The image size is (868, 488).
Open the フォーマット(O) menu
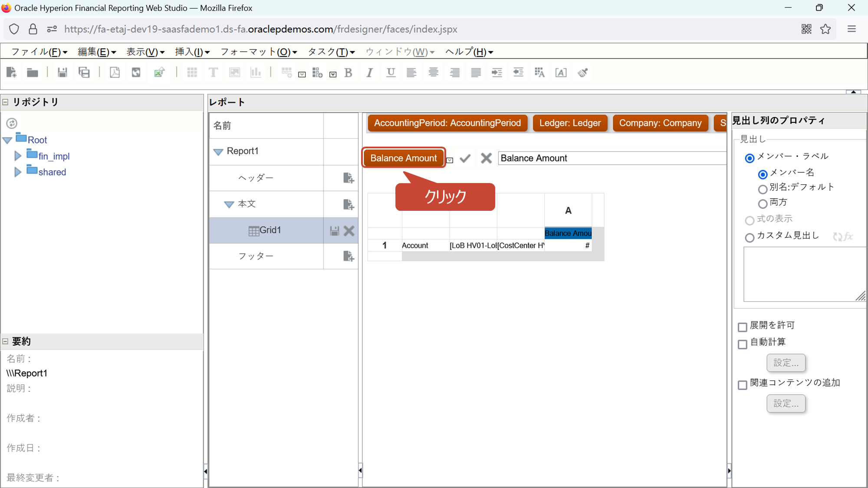point(259,52)
